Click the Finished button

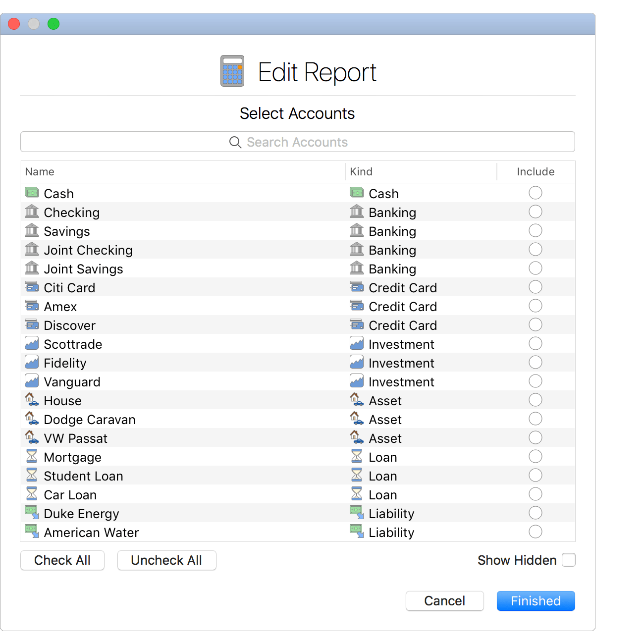[536, 601]
